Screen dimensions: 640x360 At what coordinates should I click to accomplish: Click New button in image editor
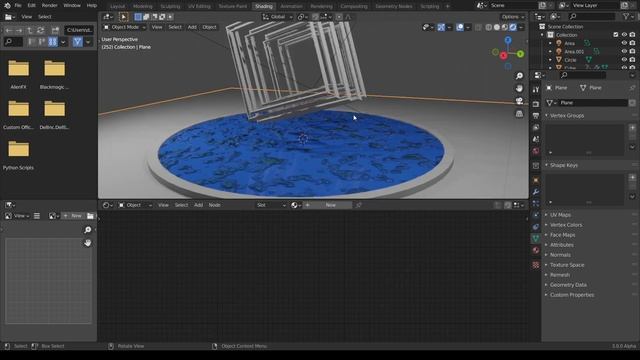[73, 216]
